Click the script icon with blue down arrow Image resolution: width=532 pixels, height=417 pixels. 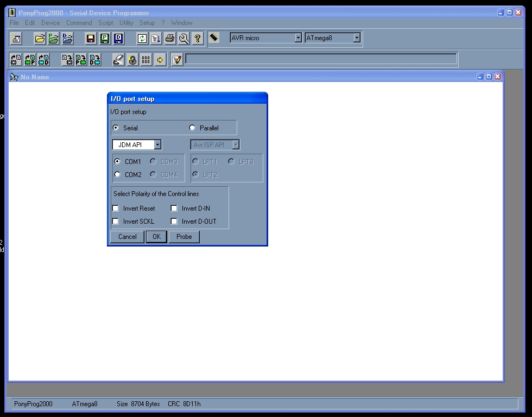(156, 39)
